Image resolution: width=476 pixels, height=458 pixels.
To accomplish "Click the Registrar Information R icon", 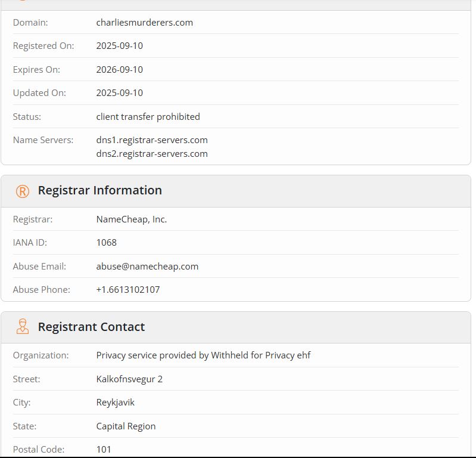I will point(23,191).
